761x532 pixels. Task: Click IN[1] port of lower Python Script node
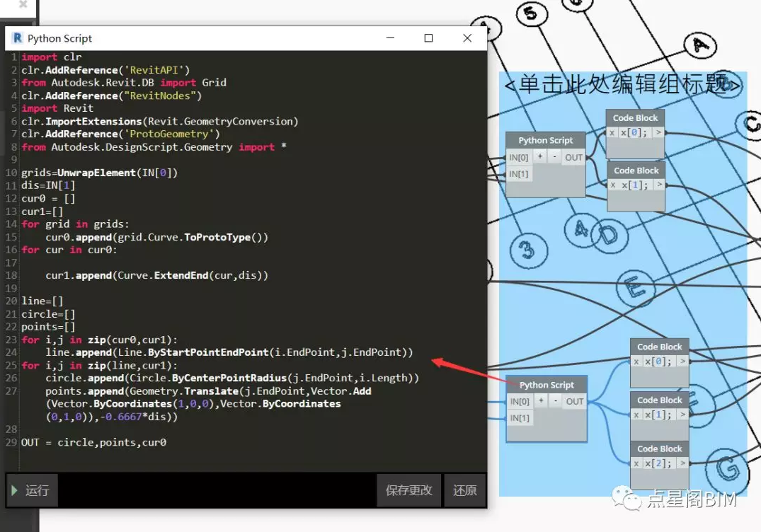pos(520,418)
